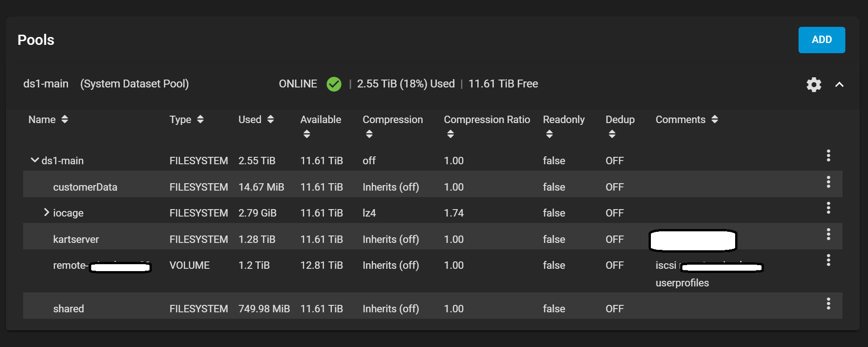The width and height of the screenshot is (868, 347).
Task: Sort datasets by Available column arrows
Action: (306, 134)
